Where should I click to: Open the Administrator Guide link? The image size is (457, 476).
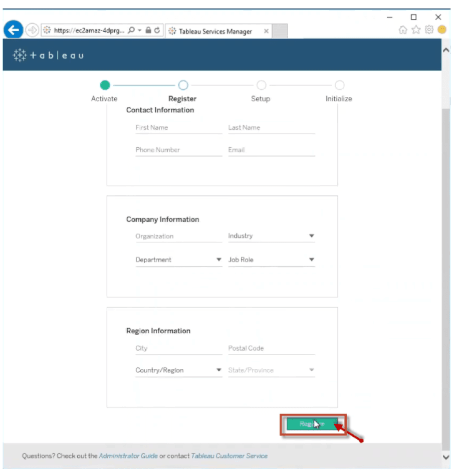pyautogui.click(x=128, y=456)
